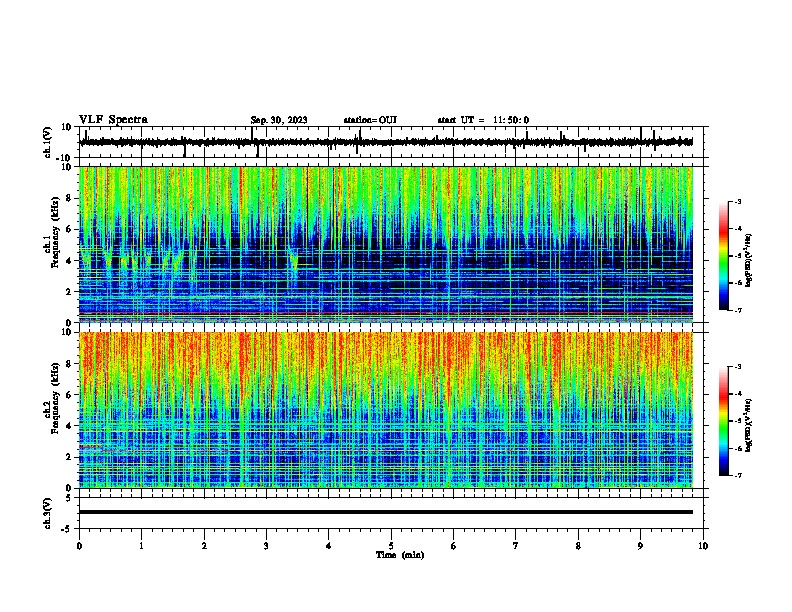Click the ch.2 color bar log(PSD) label
Viewport: 792px width, 612px height.
[749, 426]
